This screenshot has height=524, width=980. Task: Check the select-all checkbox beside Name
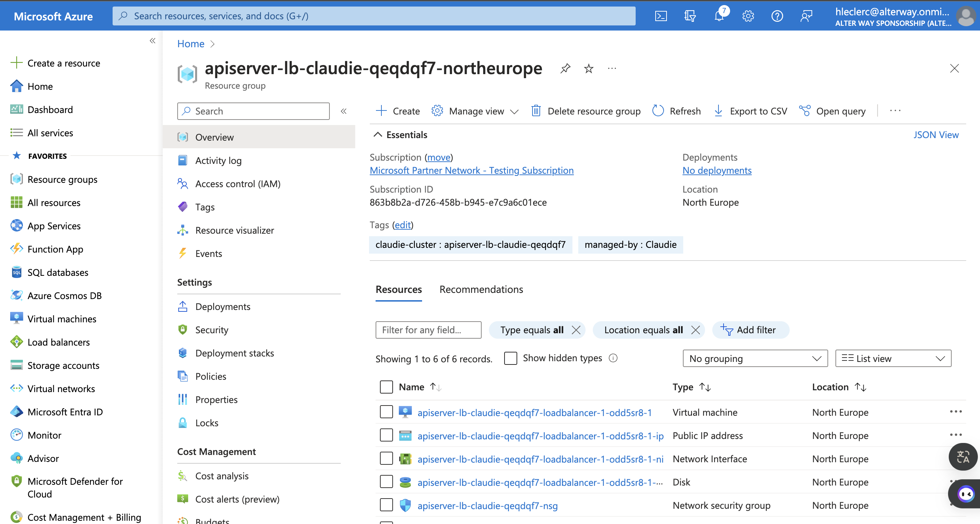tap(386, 387)
